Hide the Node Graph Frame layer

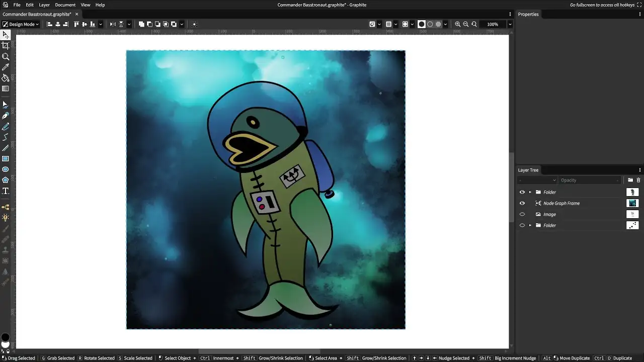click(x=522, y=203)
